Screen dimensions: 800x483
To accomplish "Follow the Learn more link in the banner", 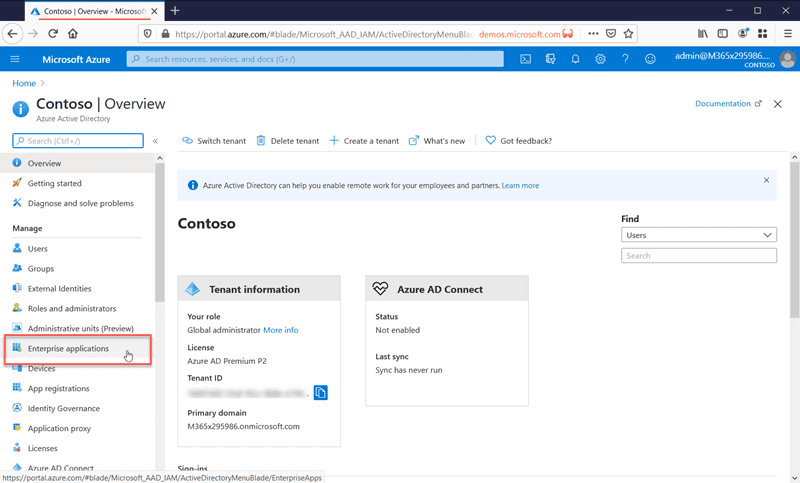I will 520,185.
